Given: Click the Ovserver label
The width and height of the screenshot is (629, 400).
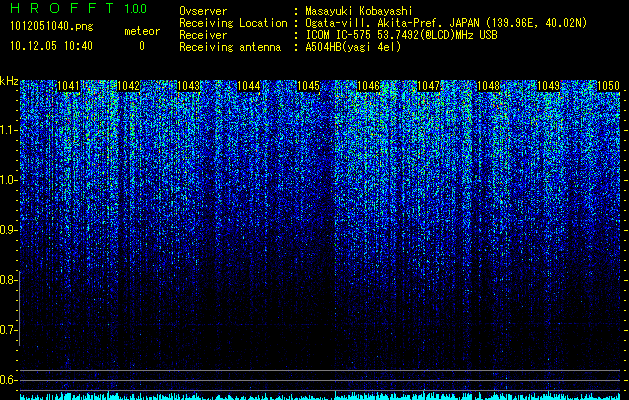Looking at the screenshot, I should click(203, 11).
